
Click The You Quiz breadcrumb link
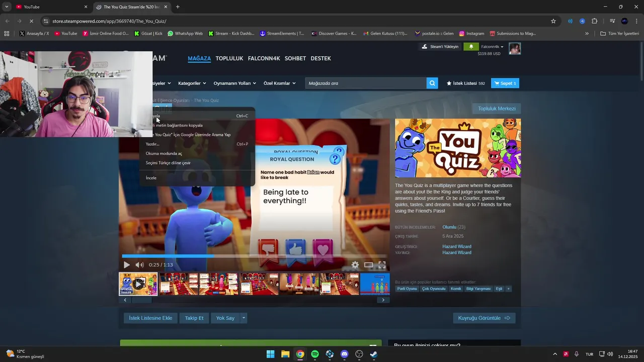pos(206,101)
